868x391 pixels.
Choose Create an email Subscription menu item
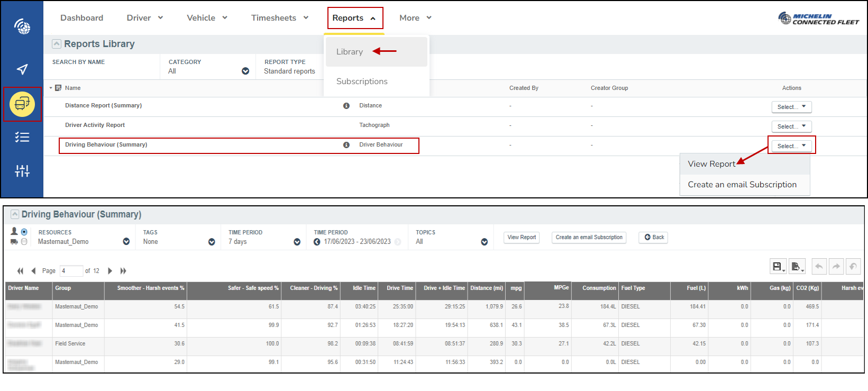[x=745, y=185]
